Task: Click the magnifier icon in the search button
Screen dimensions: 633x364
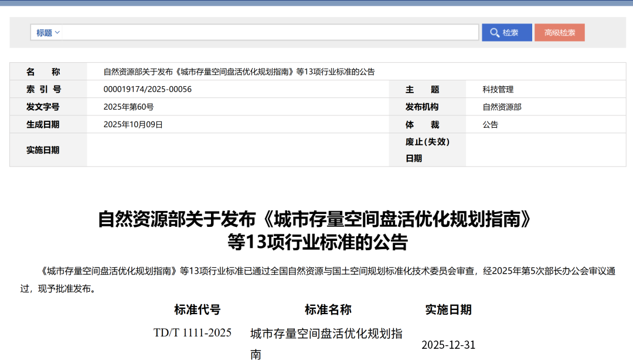Action: click(x=494, y=33)
